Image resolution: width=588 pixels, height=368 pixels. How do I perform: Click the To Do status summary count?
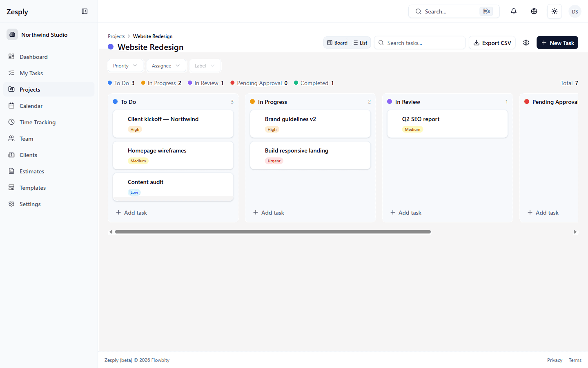tap(121, 83)
